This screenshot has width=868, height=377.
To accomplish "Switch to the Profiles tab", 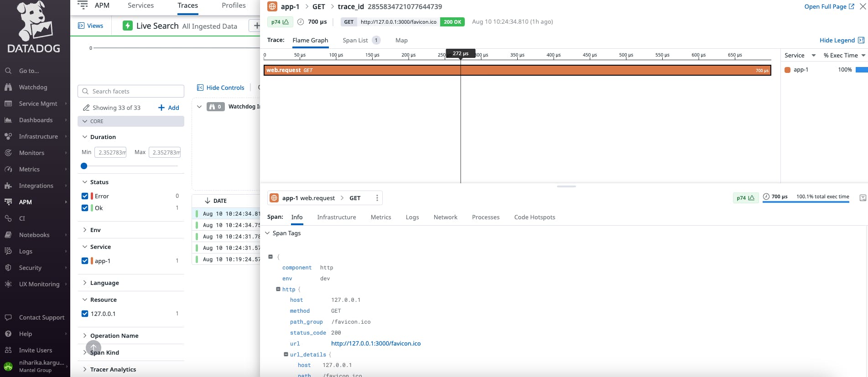I will click(x=234, y=5).
